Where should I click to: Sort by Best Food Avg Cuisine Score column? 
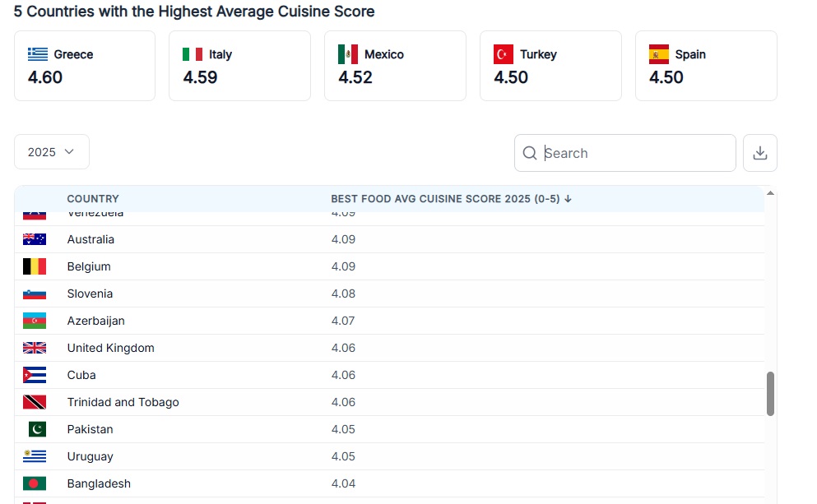(x=451, y=199)
